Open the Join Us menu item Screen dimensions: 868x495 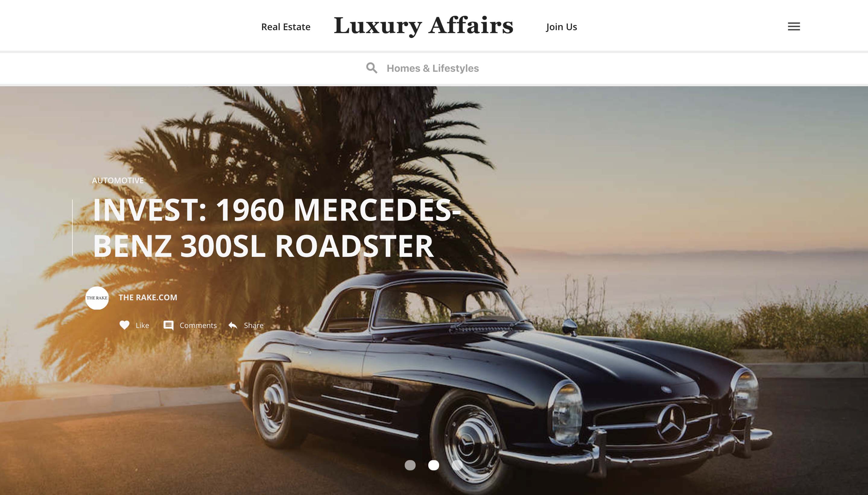click(562, 27)
